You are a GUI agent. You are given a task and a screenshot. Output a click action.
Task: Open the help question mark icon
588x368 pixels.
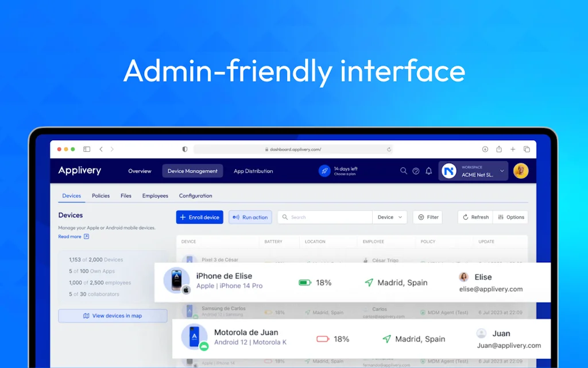(416, 171)
